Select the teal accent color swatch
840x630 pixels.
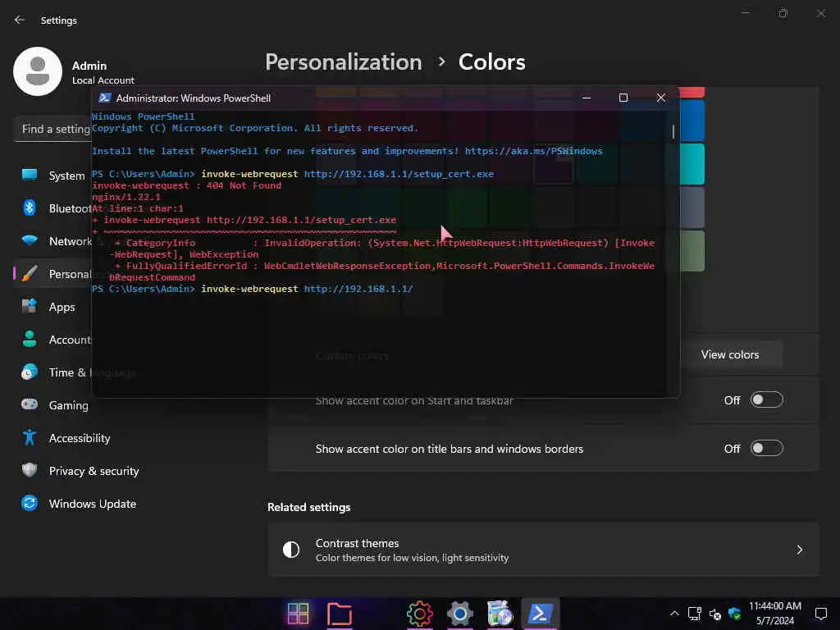point(692,164)
